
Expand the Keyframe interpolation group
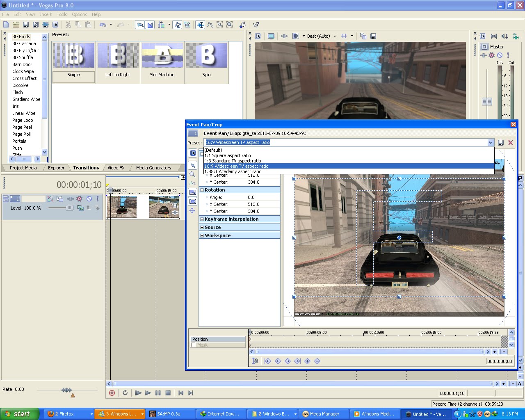click(202, 219)
